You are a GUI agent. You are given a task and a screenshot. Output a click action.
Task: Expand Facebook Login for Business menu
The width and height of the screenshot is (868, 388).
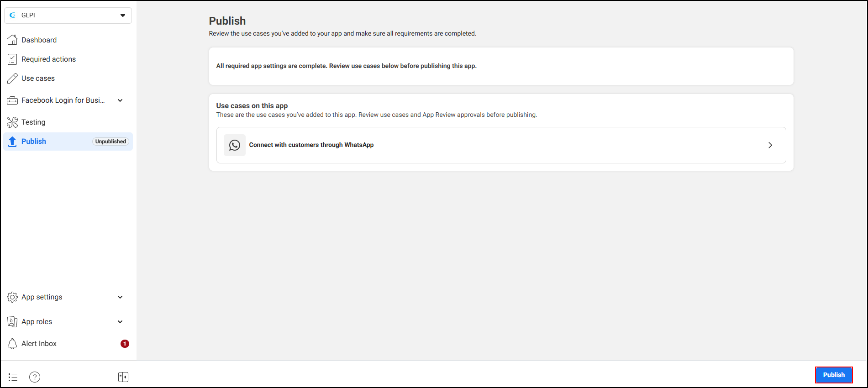tap(120, 100)
